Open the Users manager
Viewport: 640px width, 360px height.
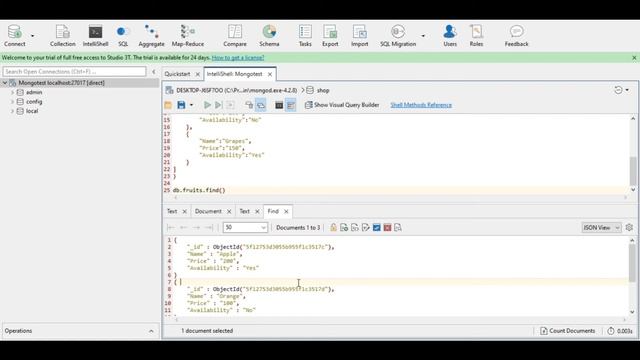coord(450,36)
